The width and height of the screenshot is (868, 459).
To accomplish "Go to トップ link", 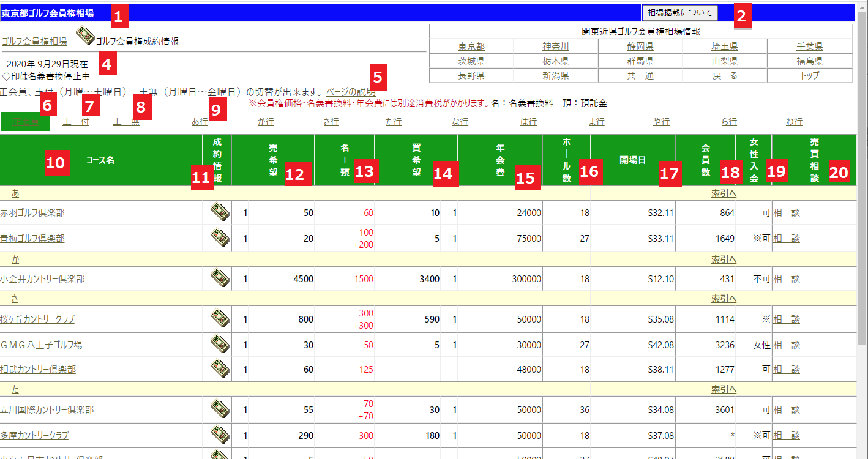I will [810, 76].
